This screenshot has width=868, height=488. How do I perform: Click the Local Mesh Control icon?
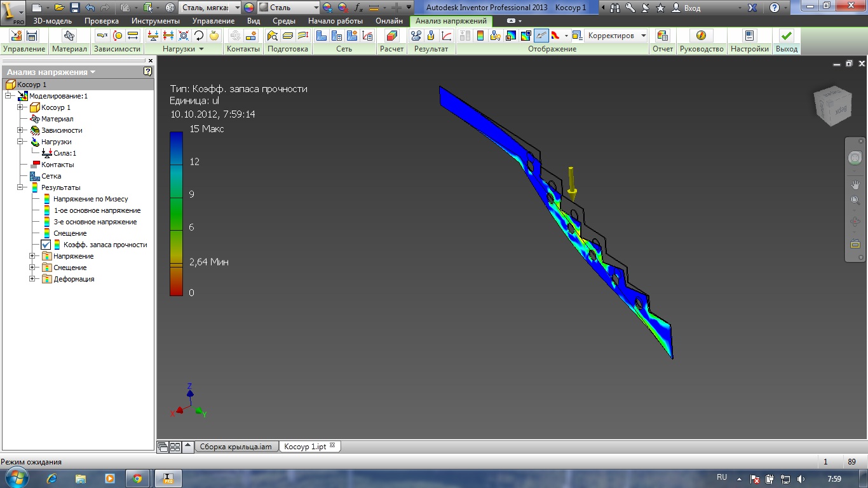point(351,36)
